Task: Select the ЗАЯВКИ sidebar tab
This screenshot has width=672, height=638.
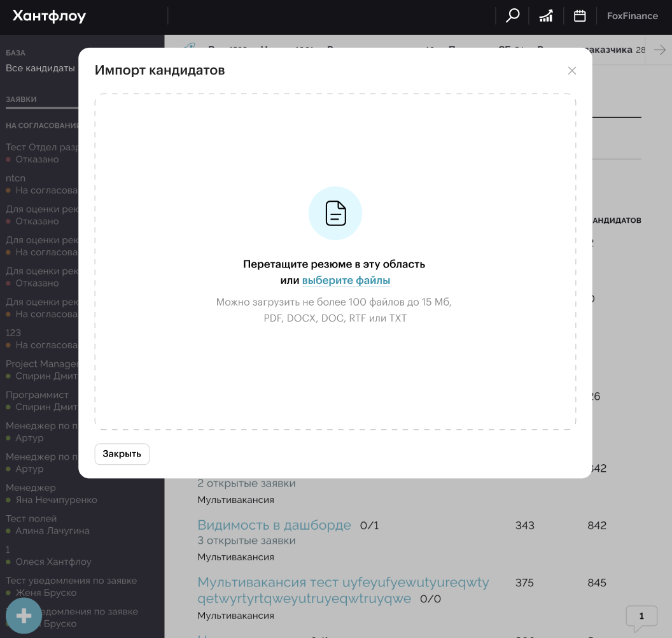Action: pyautogui.click(x=21, y=99)
